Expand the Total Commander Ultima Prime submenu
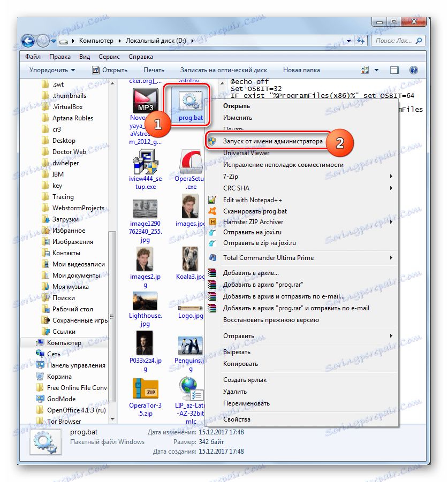This screenshot has height=482, width=448. click(x=391, y=258)
